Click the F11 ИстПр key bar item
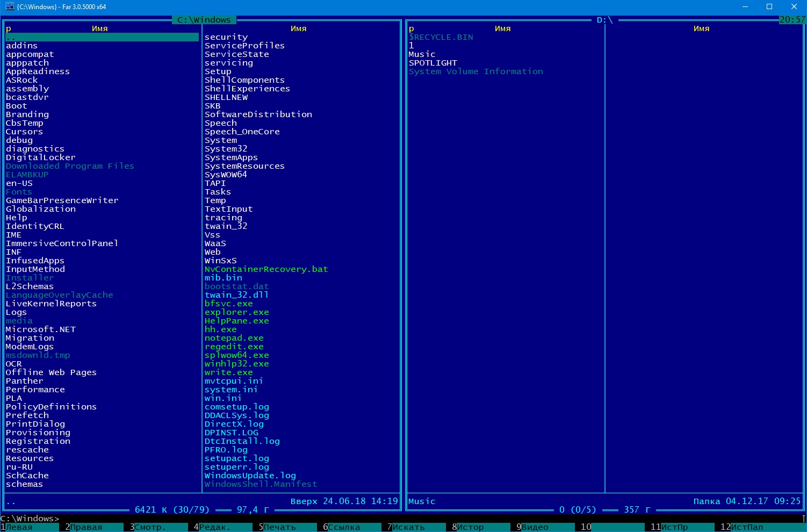This screenshot has width=807, height=532. coord(682,527)
